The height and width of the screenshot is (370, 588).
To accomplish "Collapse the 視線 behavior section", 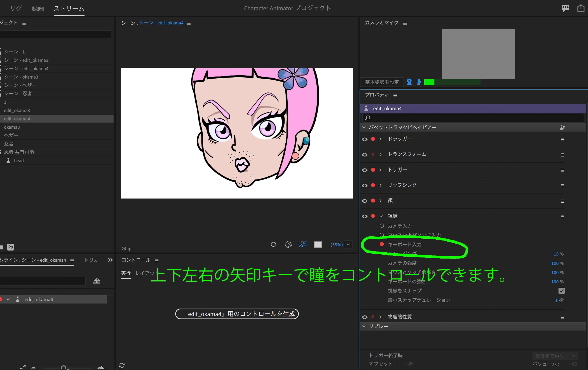I will pos(381,216).
